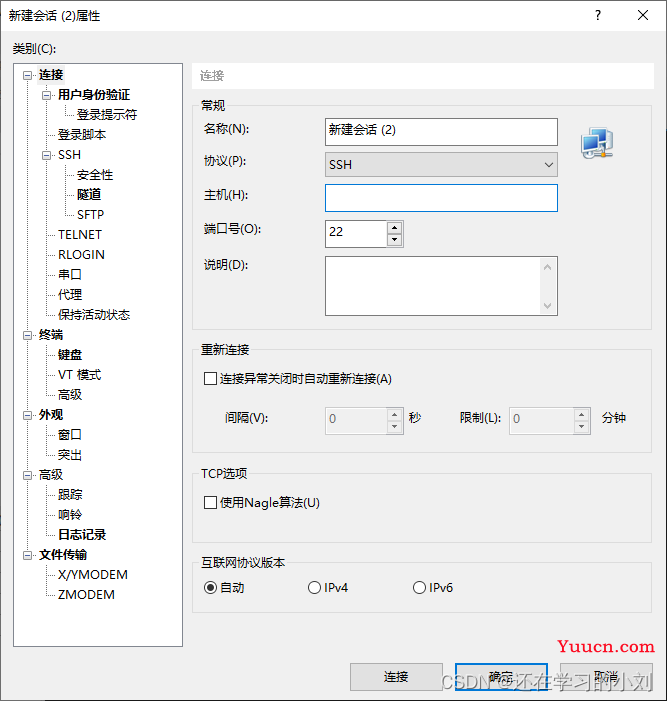The height and width of the screenshot is (701, 667).
Task: Click the 名称 input field
Action: [x=441, y=132]
